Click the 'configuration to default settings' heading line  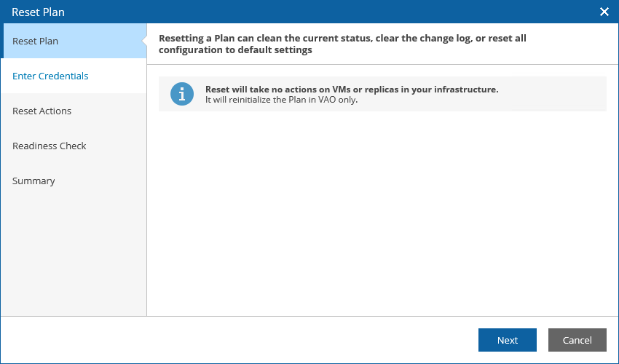click(234, 50)
